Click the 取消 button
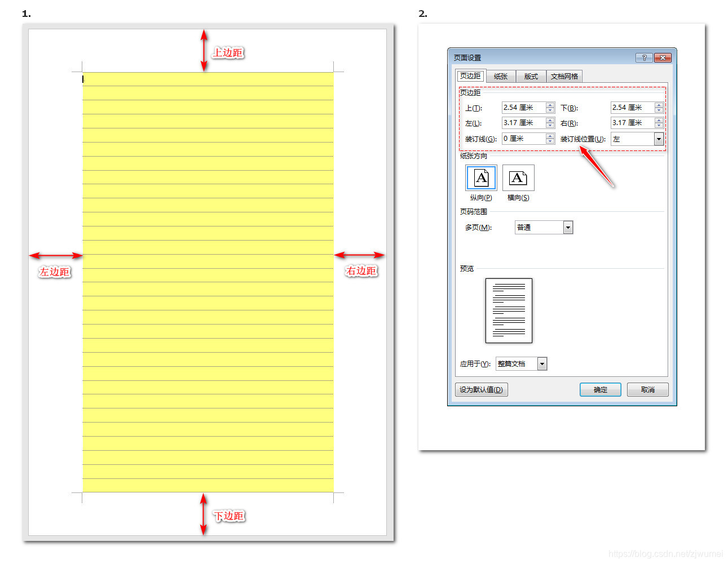The width and height of the screenshot is (728, 564). point(648,390)
